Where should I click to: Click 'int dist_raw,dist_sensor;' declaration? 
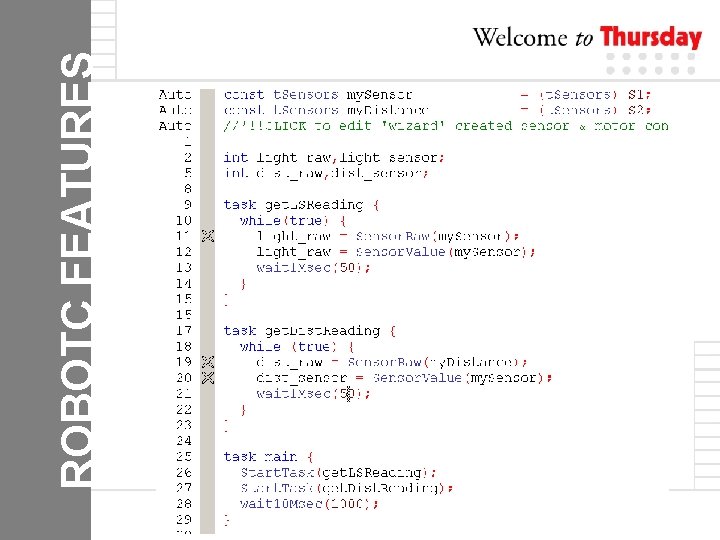pos(326,173)
